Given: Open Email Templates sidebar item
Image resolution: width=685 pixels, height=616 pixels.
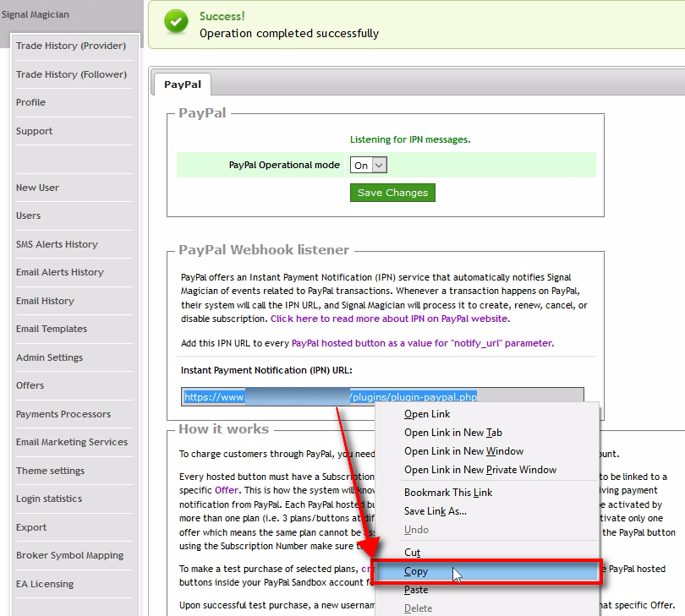Looking at the screenshot, I should point(52,329).
